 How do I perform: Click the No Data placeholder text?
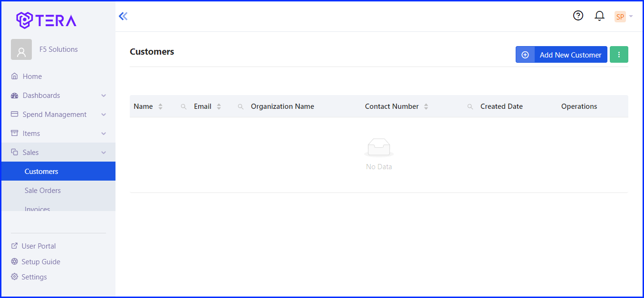click(x=379, y=167)
